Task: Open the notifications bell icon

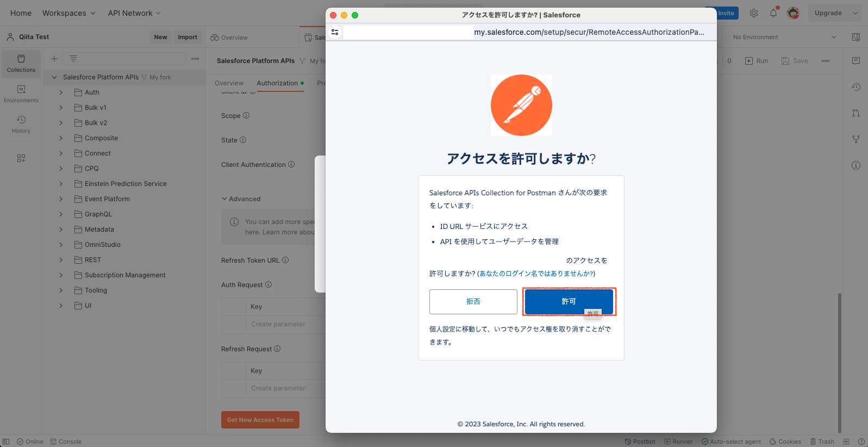Action: pos(773,13)
